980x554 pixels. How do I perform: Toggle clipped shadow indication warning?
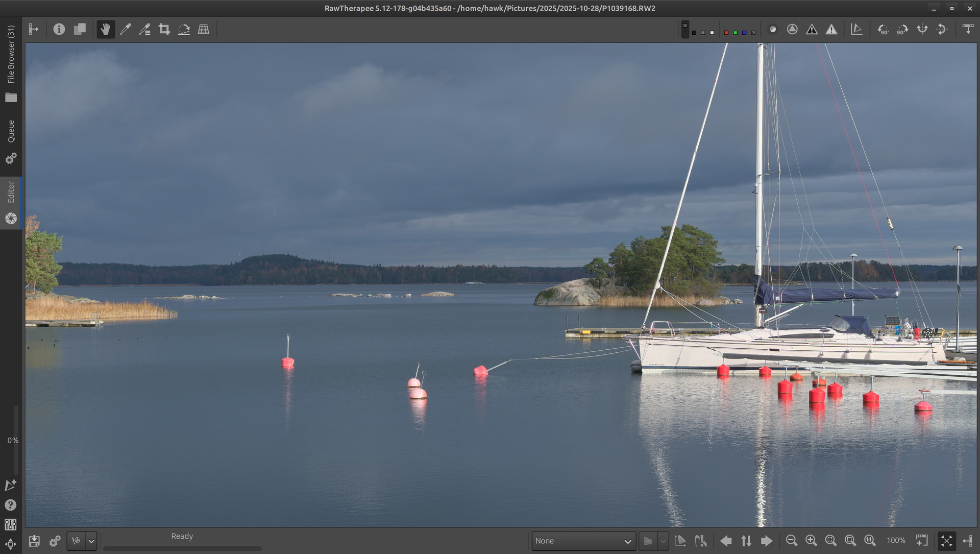[x=812, y=30]
